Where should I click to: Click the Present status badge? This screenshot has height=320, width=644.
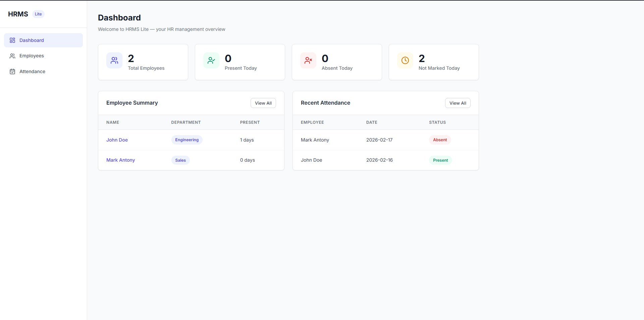440,160
